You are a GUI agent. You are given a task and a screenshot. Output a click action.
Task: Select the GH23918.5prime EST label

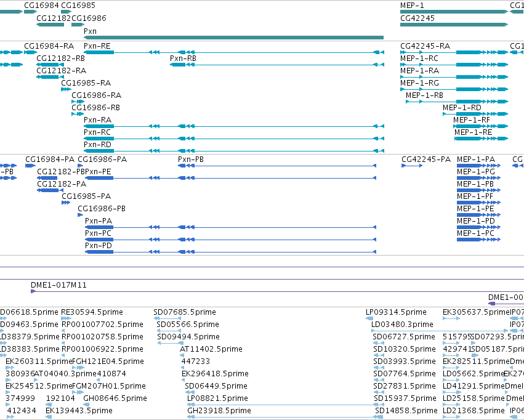pos(219,411)
